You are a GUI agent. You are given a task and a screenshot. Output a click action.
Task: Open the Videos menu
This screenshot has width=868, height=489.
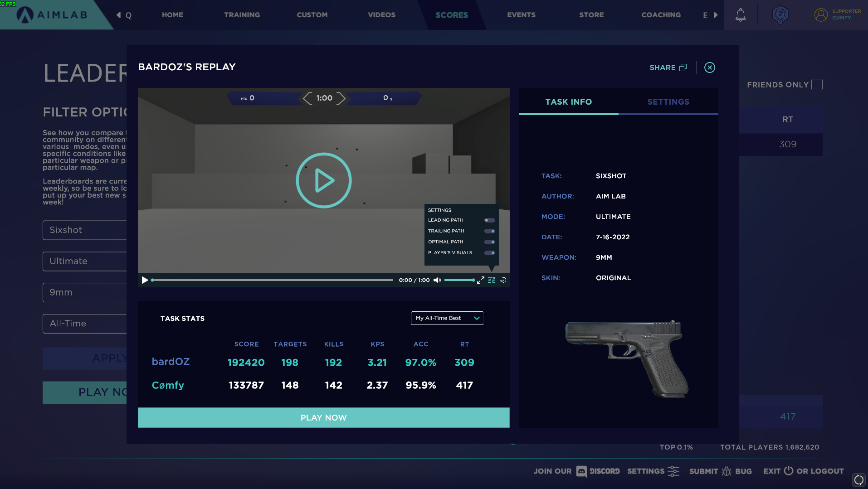[x=381, y=15]
